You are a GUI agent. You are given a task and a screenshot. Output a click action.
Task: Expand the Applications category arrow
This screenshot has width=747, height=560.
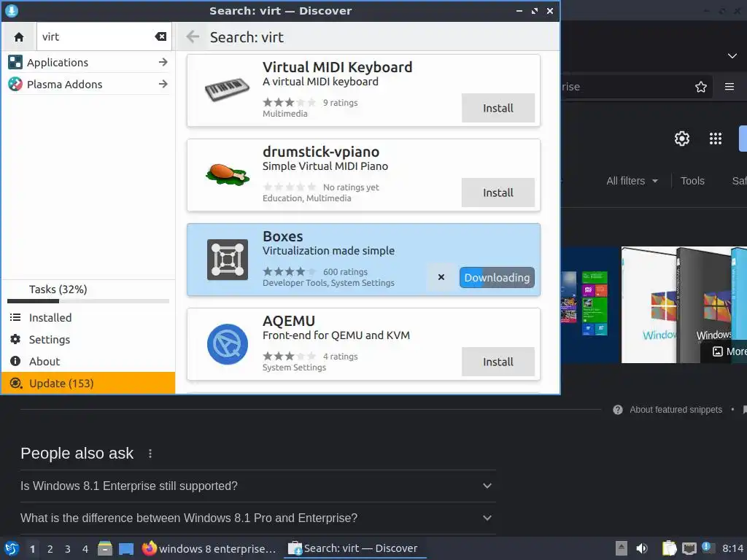pos(163,62)
